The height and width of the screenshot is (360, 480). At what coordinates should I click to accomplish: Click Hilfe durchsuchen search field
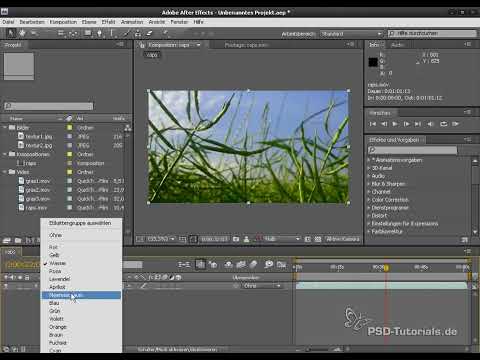[432, 34]
